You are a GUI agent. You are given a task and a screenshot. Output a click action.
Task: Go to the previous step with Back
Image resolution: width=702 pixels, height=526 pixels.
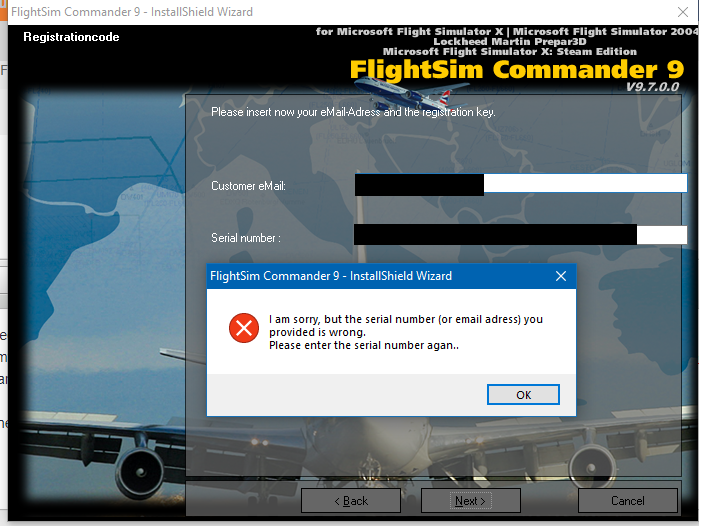[351, 500]
